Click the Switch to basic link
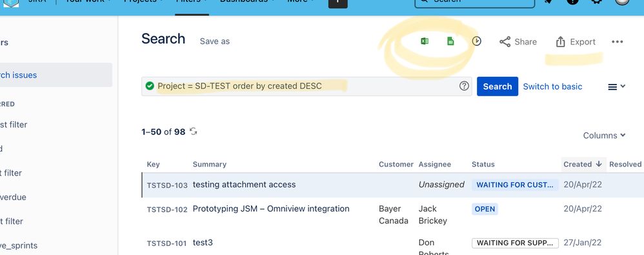Image resolution: width=644 pixels, height=255 pixels. pos(552,87)
